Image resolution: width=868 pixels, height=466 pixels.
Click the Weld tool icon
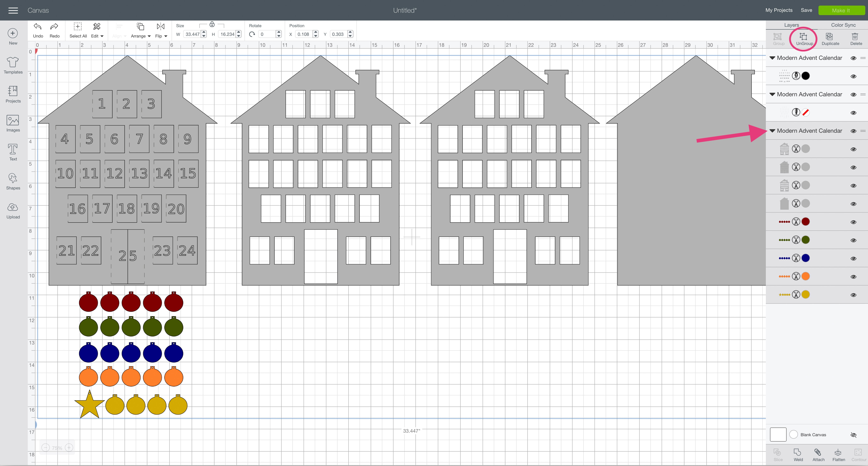pos(798,452)
